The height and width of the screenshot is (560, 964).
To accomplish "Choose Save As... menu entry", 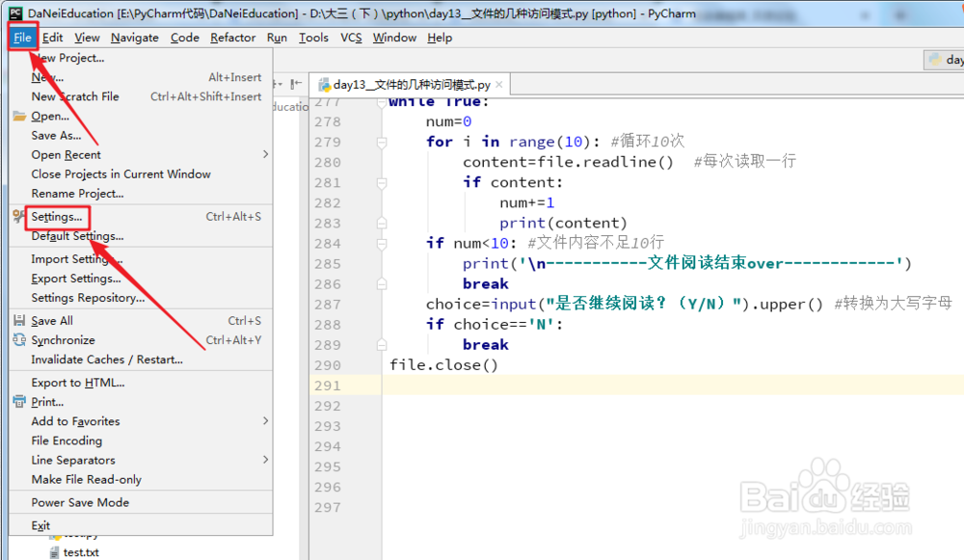I will pos(141,135).
